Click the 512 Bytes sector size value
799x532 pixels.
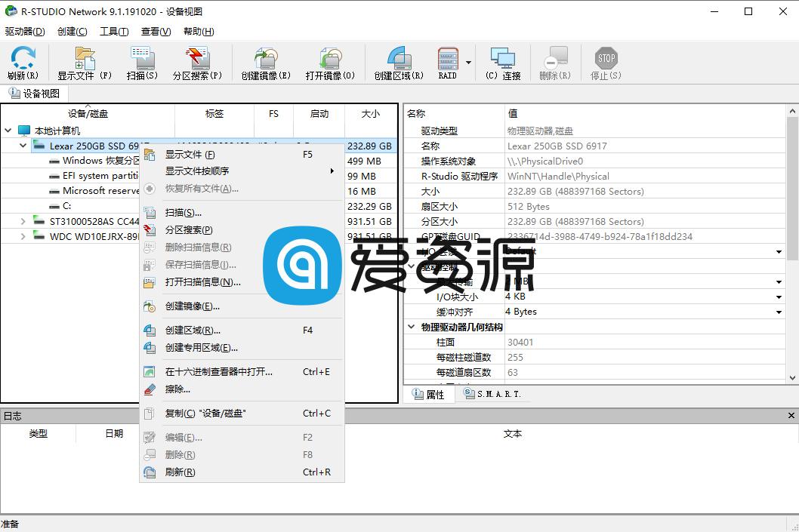pyautogui.click(x=529, y=207)
